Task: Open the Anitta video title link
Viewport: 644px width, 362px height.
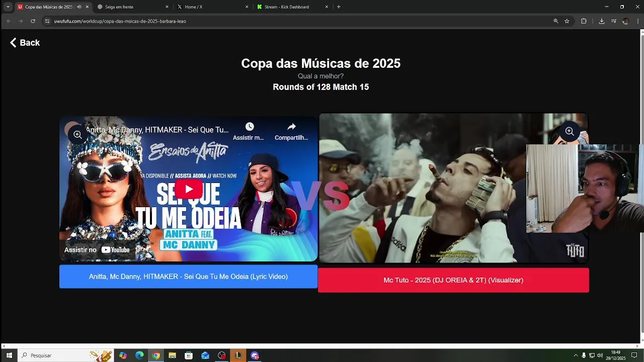Action: click(x=157, y=130)
